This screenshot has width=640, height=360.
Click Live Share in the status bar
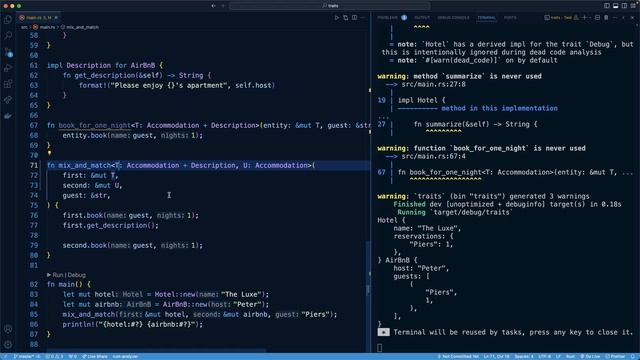(x=95, y=356)
